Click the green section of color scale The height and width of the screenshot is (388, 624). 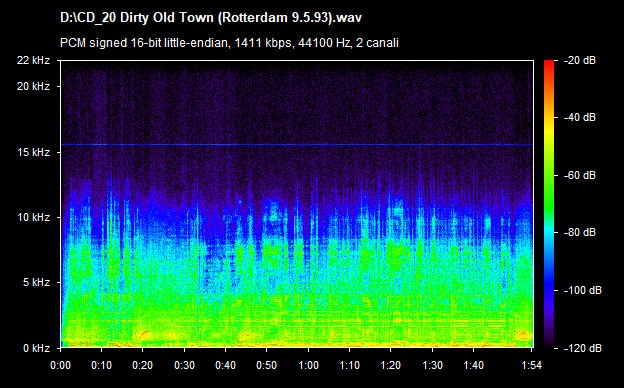(x=549, y=191)
